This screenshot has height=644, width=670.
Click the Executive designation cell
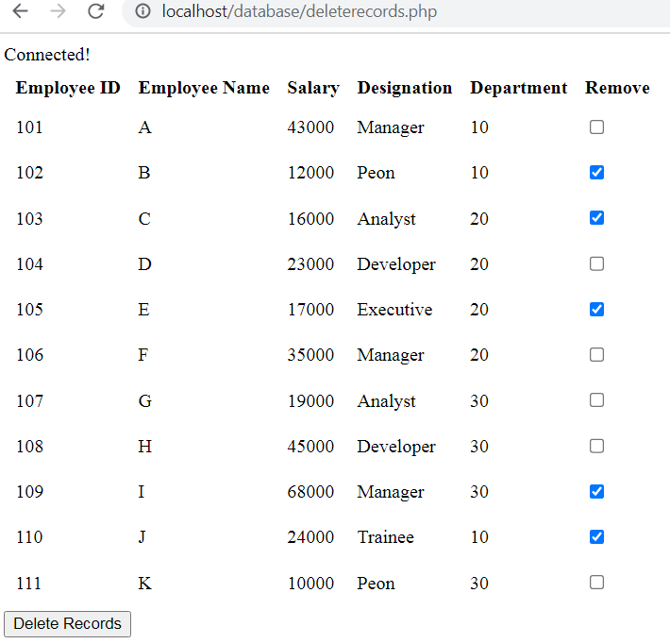pyautogui.click(x=394, y=309)
